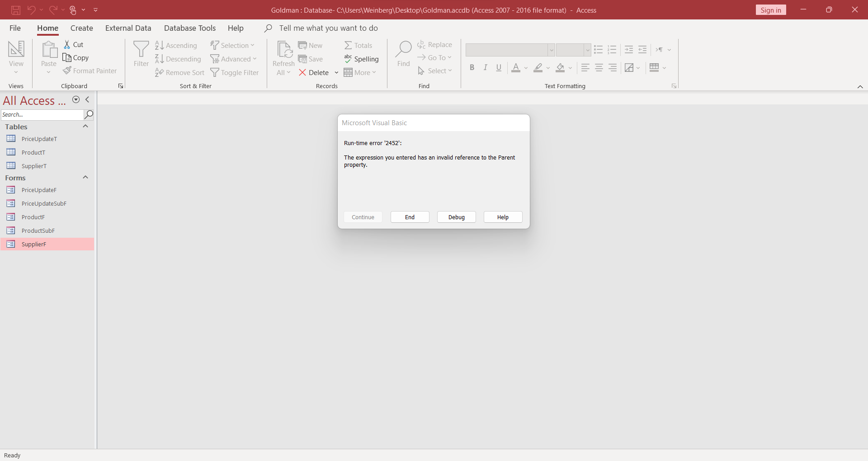Collapse the Tables section in navigation pane

pos(85,127)
